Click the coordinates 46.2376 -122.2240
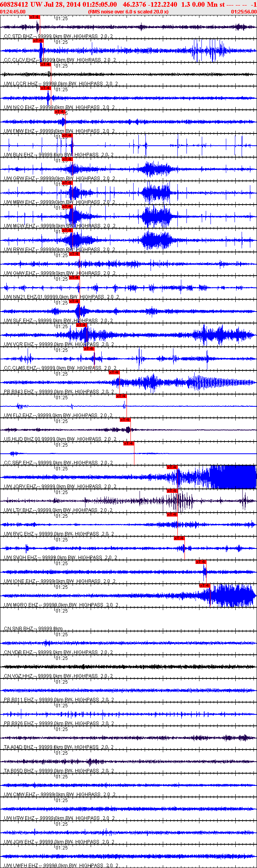The width and height of the screenshot is (257, 868). (150, 4)
